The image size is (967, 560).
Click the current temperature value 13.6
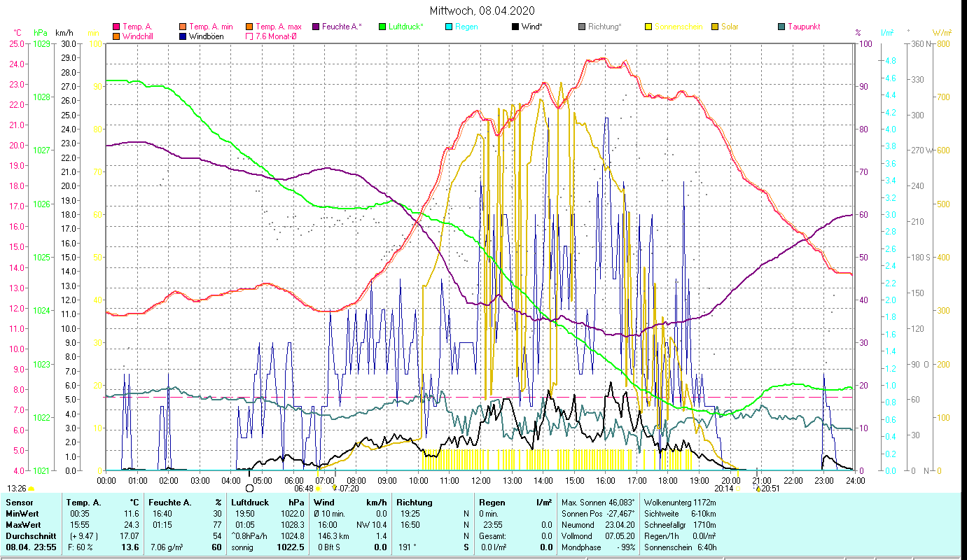pos(132,547)
